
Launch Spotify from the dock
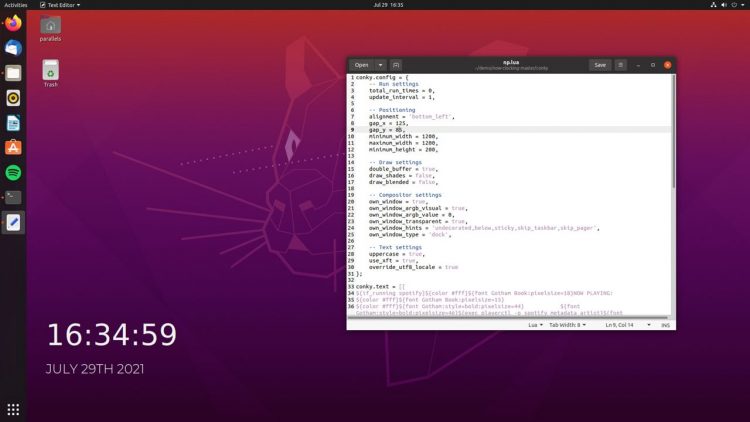coord(13,173)
